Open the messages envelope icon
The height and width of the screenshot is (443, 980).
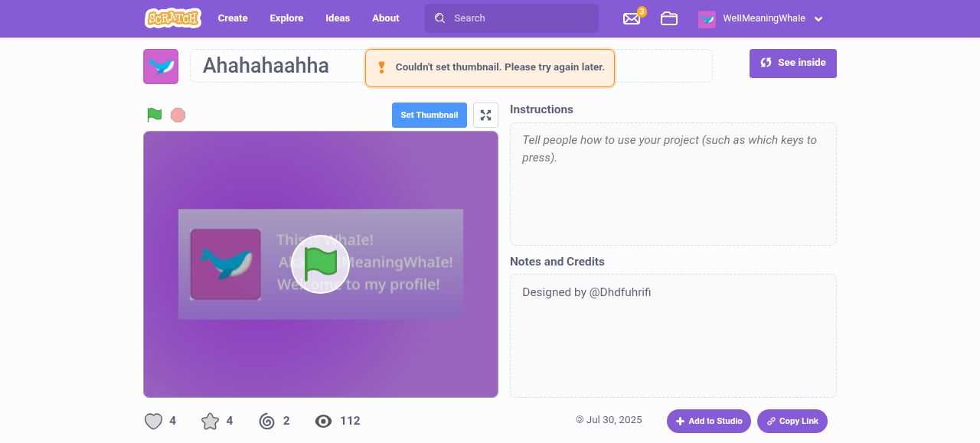coord(632,18)
